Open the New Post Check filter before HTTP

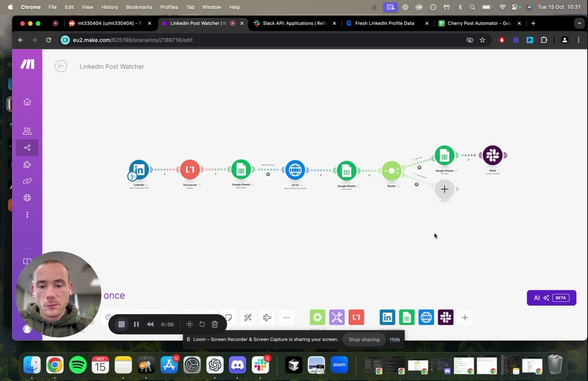point(268,174)
